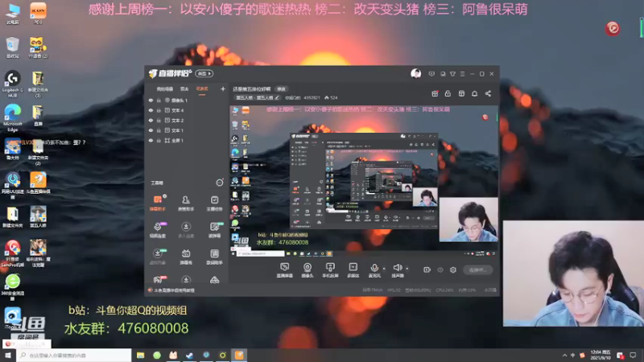Expand the speaker volume arrow
Image resolution: width=644 pixels, height=362 pixels.
(407, 269)
